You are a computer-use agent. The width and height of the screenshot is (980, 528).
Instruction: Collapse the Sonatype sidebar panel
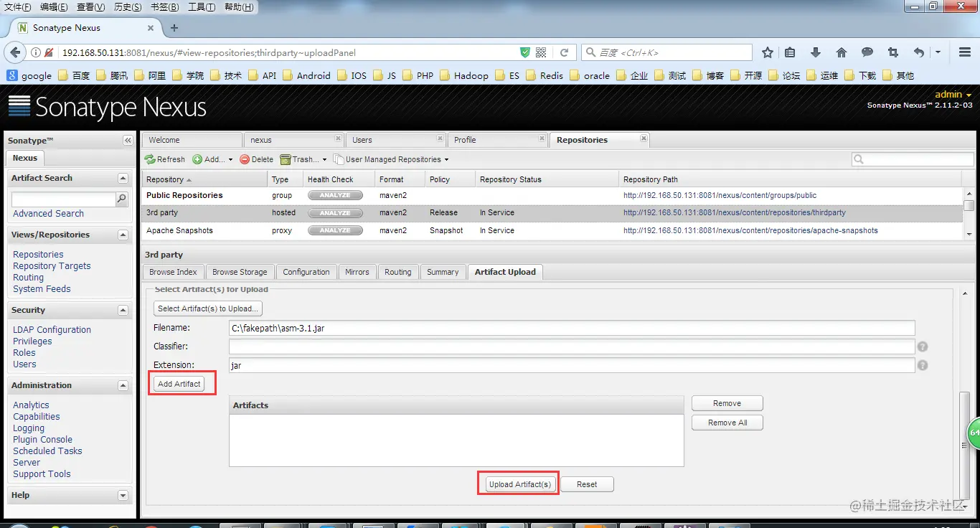click(x=128, y=141)
